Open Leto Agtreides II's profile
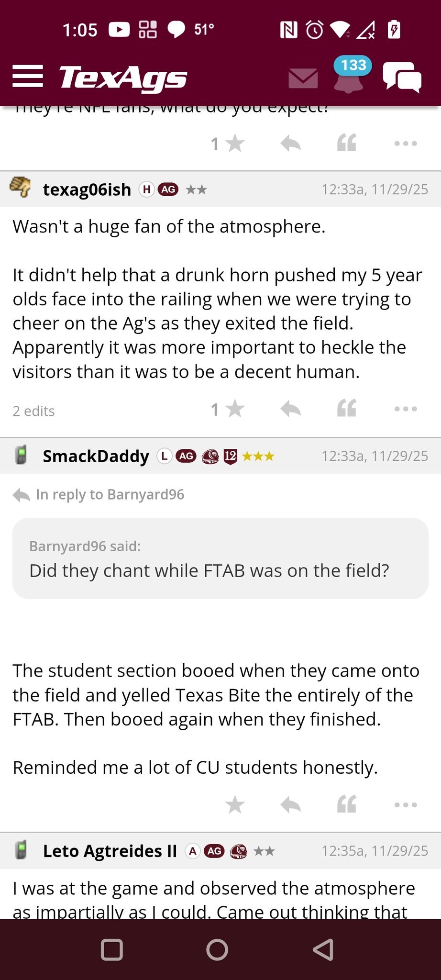 tap(110, 851)
